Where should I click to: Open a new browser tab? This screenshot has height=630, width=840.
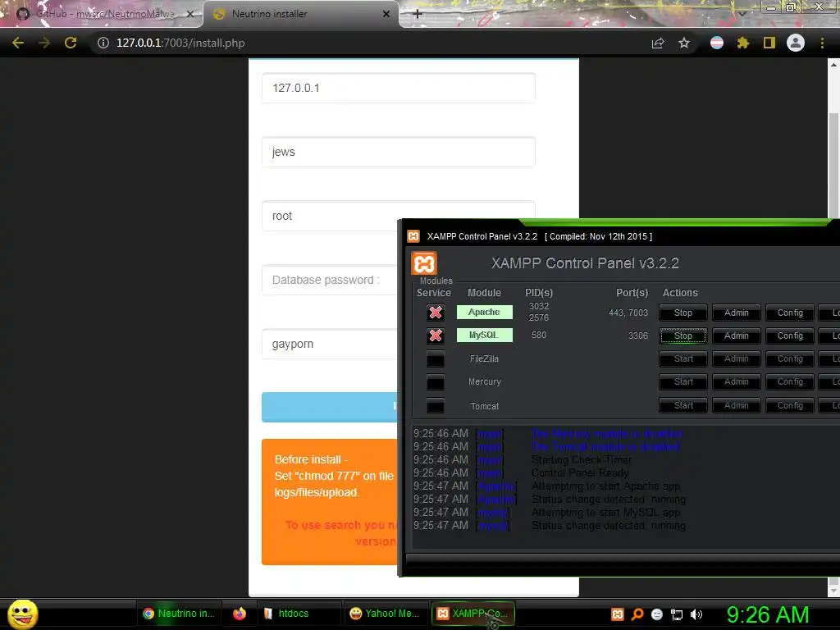pyautogui.click(x=418, y=14)
